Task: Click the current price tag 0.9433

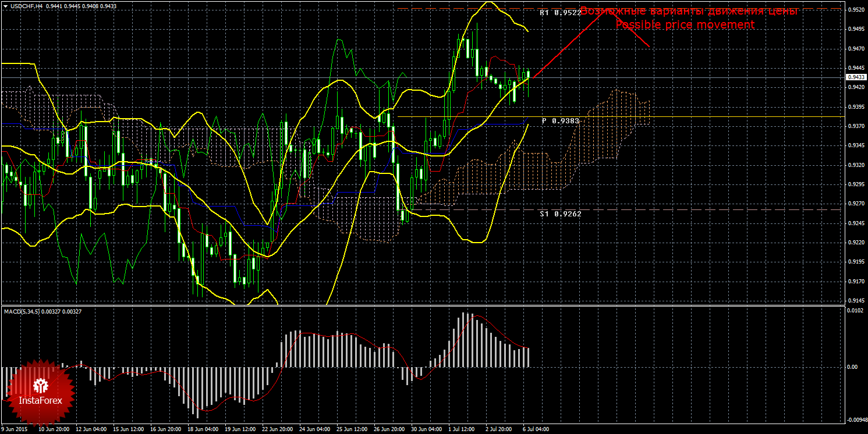Action: tap(855, 77)
